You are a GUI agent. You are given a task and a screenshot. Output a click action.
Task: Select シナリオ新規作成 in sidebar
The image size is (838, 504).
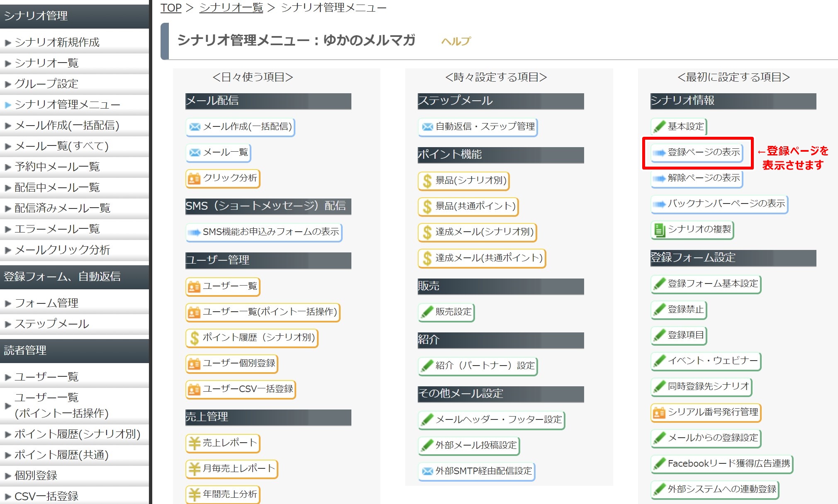tap(74, 42)
